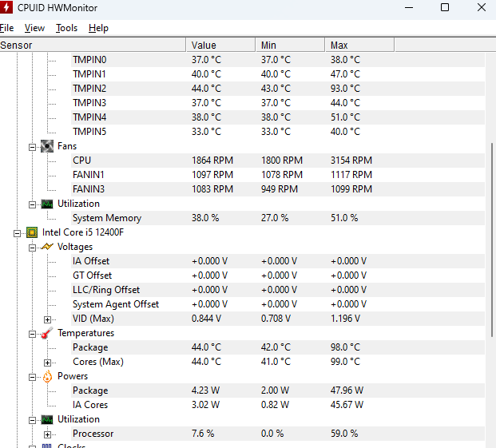Collapse the Powers group
The width and height of the screenshot is (496, 448).
32,377
